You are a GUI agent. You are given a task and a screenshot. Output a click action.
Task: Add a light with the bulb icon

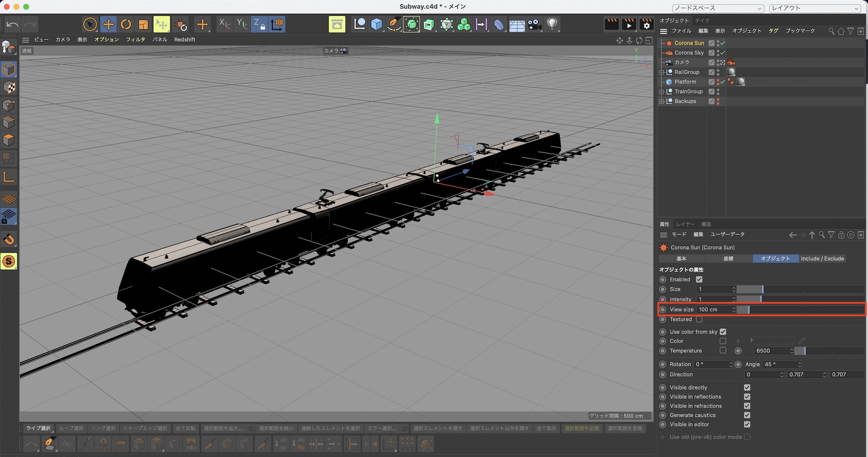click(x=552, y=24)
